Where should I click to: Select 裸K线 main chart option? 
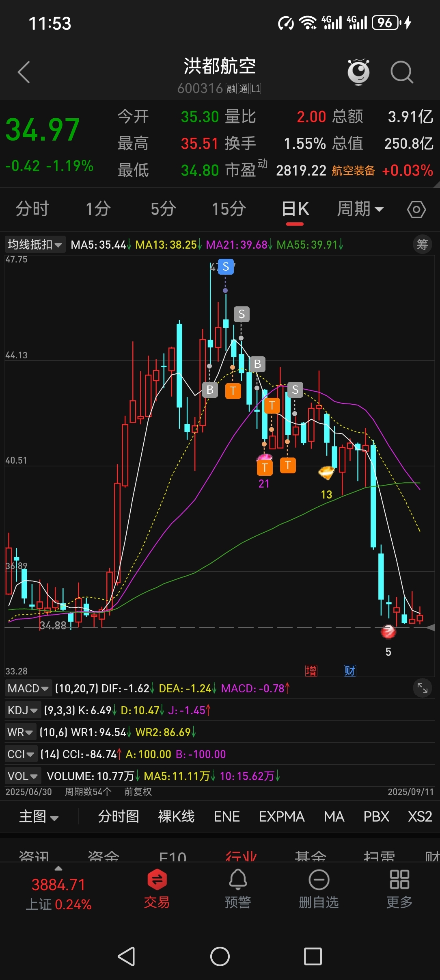pos(176,816)
